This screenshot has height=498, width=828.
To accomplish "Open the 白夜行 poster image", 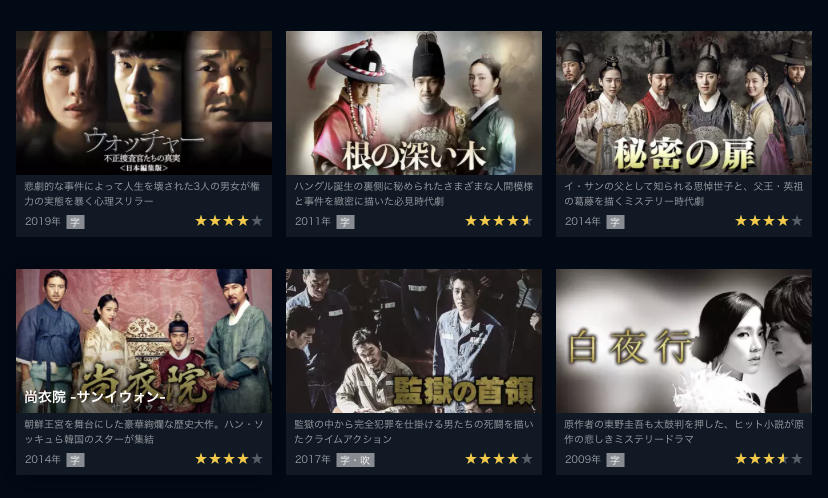I will coord(684,341).
